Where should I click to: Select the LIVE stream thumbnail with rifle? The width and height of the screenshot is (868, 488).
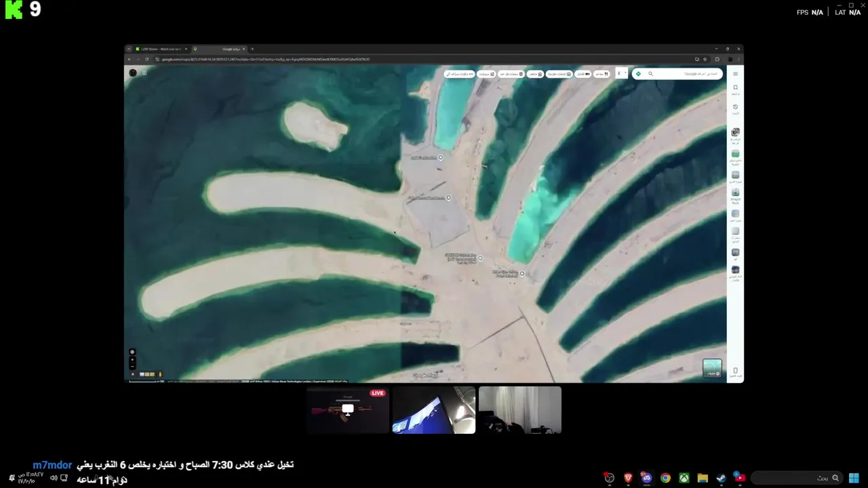point(347,410)
